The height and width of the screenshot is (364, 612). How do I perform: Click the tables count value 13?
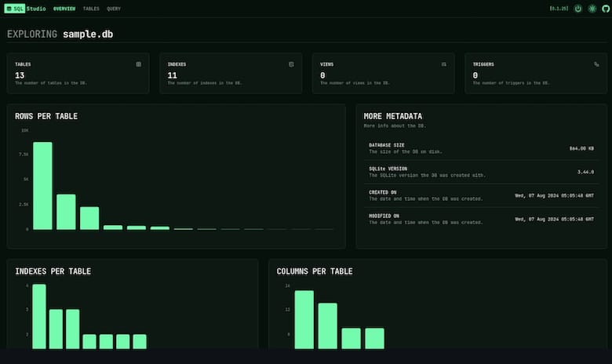(x=20, y=75)
